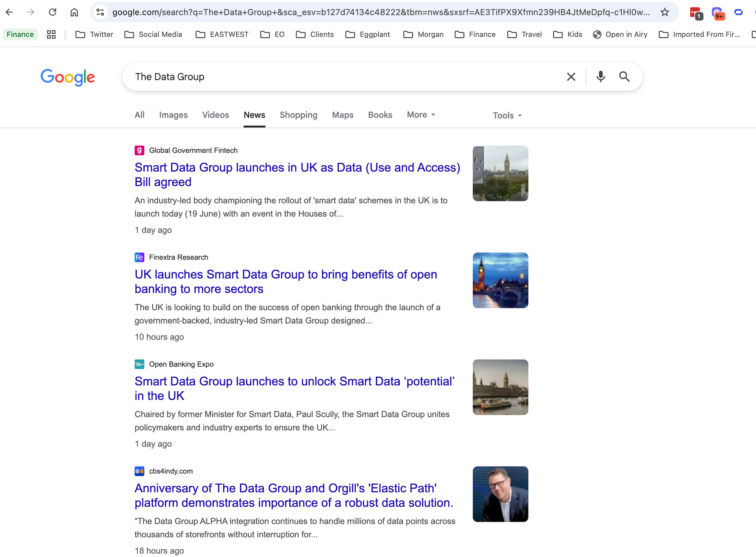Open the Tools dropdown
Viewport: 756px width, 557px height.
[x=507, y=115]
